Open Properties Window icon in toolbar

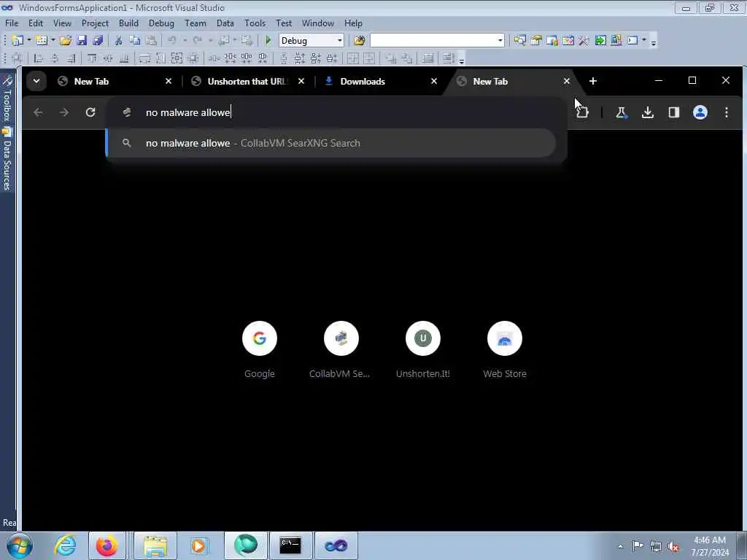[536, 41]
